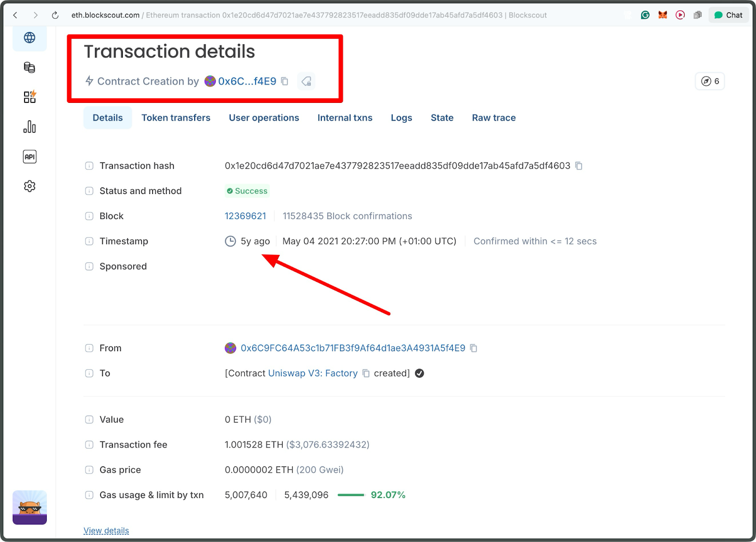The image size is (756, 542).
Task: Copy the transaction hash
Action: (x=579, y=166)
